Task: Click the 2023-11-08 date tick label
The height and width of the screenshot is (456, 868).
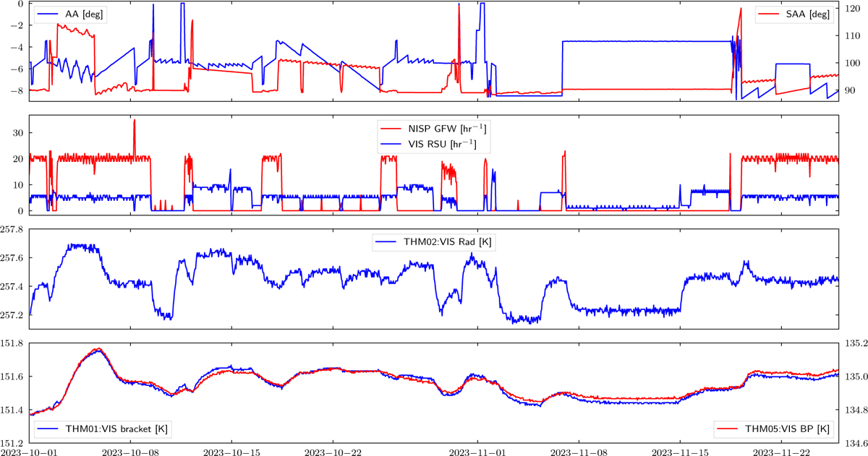Action: [579, 450]
